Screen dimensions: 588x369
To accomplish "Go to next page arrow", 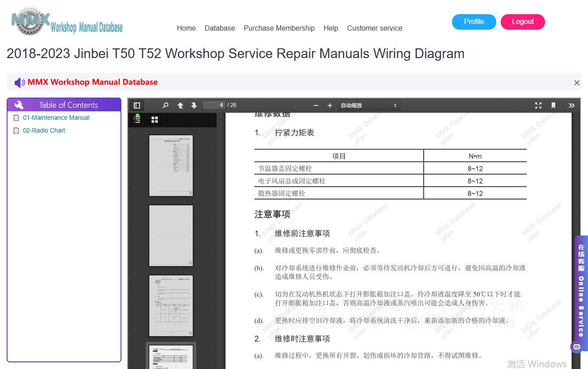I will coord(194,106).
